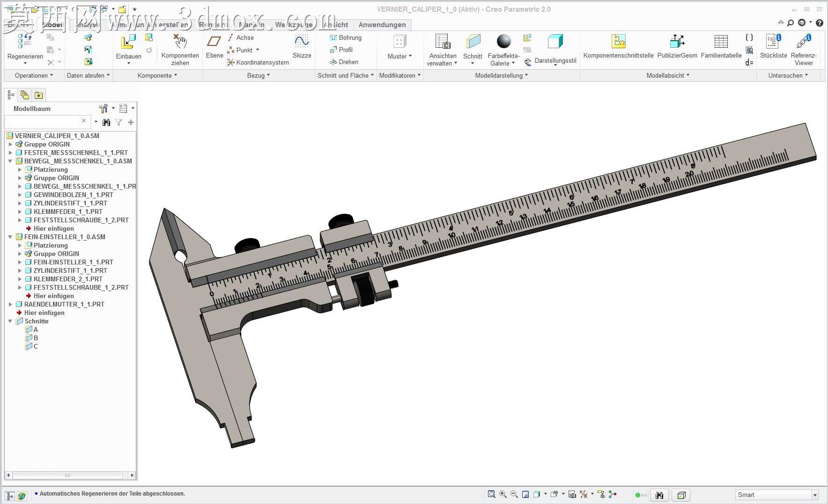Open the Familientabelle table icon
The width and height of the screenshot is (828, 504).
[x=721, y=41]
